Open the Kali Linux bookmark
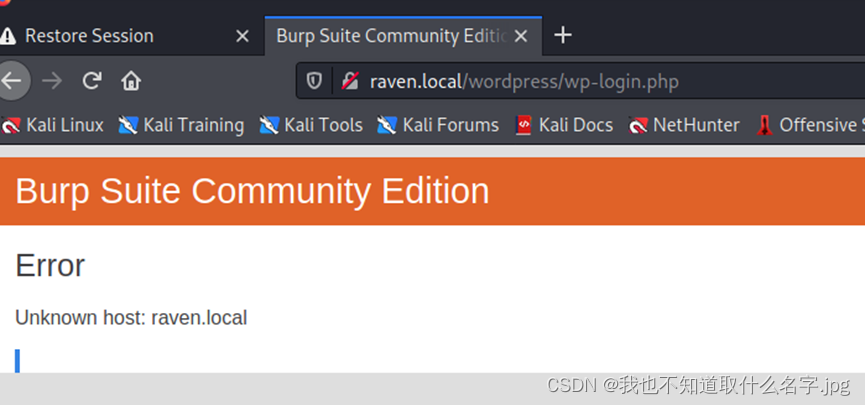The height and width of the screenshot is (405, 865). (x=52, y=125)
